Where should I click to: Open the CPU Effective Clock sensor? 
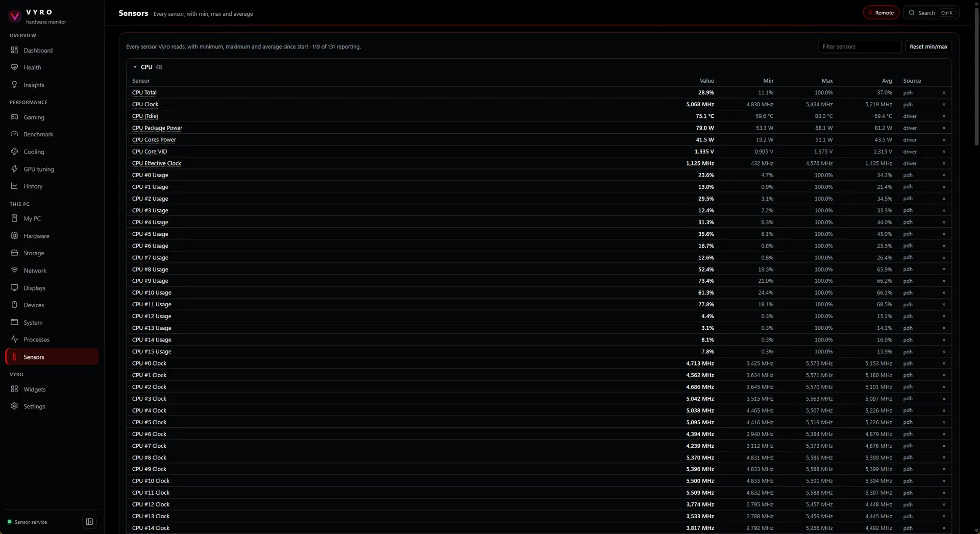[x=157, y=163]
